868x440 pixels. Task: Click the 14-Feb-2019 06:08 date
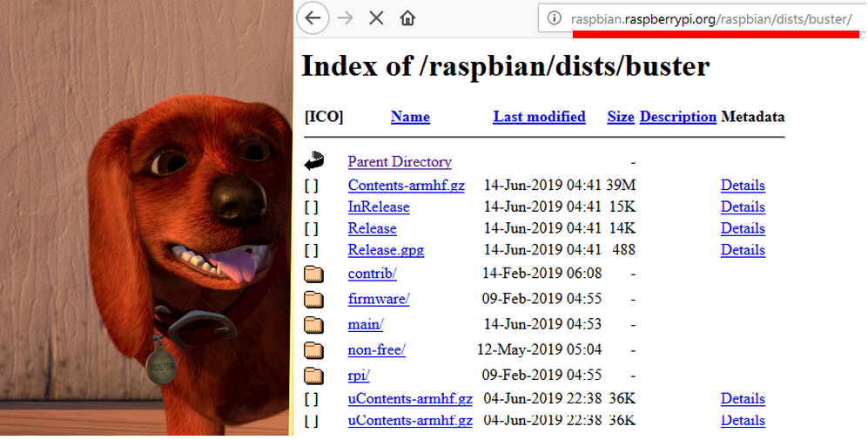tap(542, 274)
